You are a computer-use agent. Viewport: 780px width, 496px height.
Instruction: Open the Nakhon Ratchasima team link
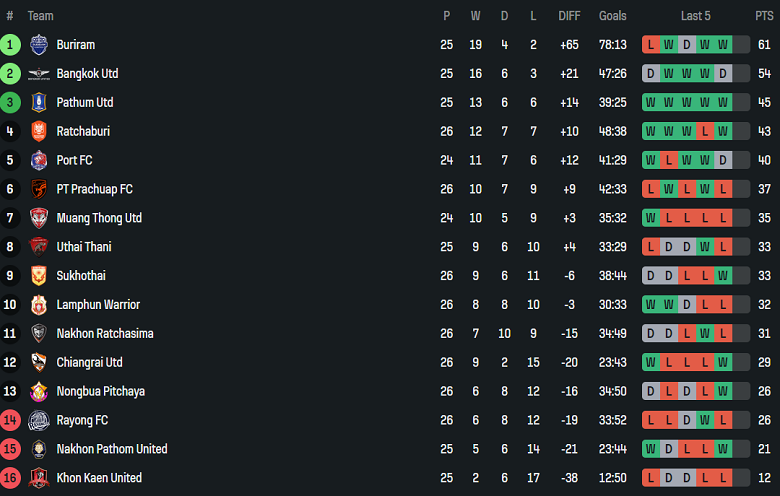105,334
